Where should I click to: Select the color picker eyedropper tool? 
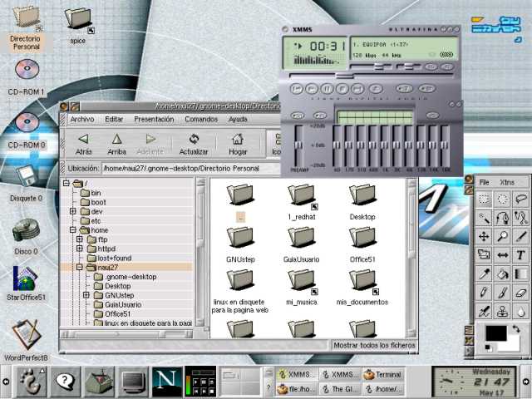484,273
